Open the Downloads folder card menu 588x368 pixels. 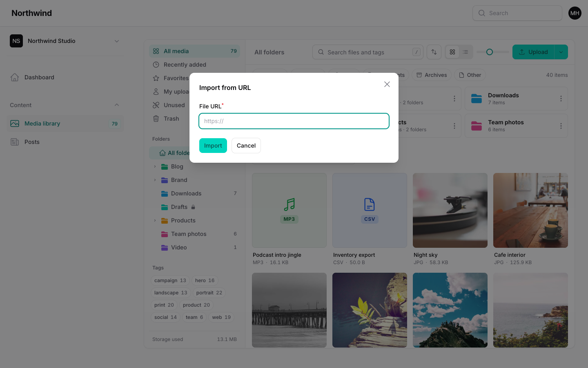[x=561, y=99]
